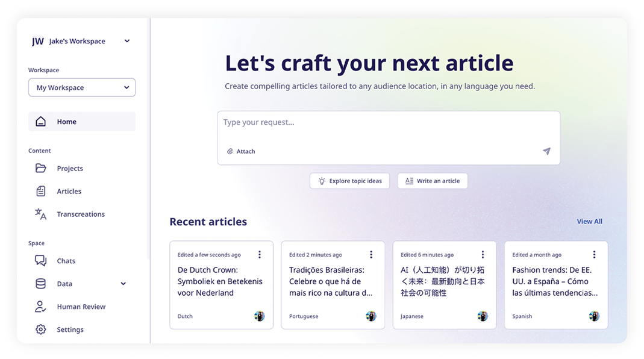This screenshot has width=644, height=359.
Task: Expand the Data section chevron
Action: [123, 284]
